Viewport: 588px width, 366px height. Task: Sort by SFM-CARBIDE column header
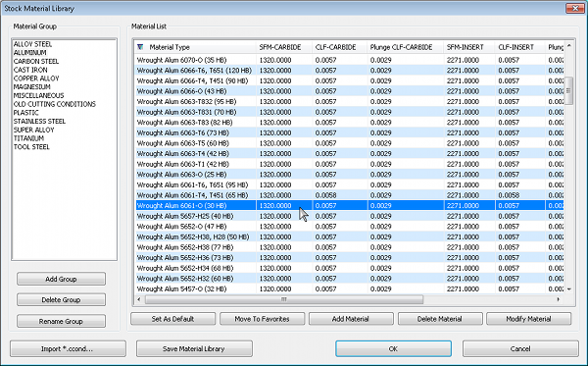(x=284, y=47)
